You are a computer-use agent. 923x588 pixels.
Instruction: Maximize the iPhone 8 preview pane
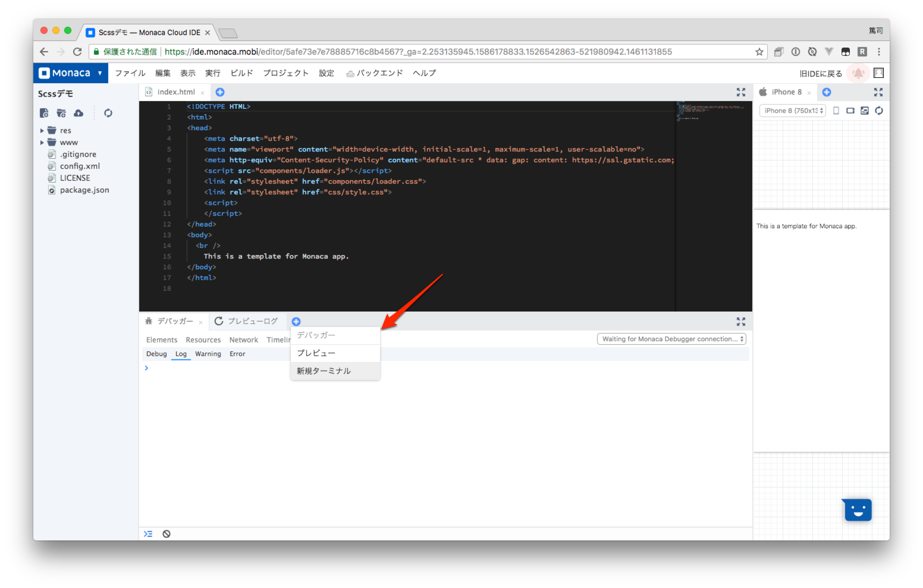[878, 92]
